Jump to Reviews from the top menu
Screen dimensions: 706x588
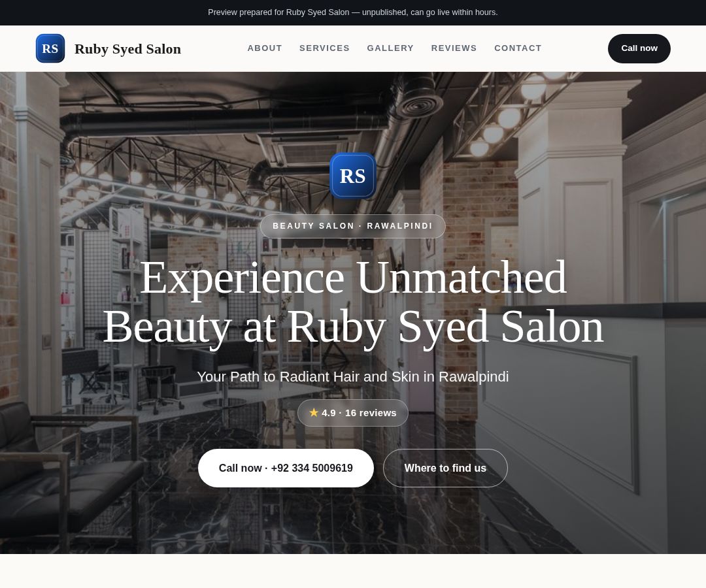coord(454,48)
